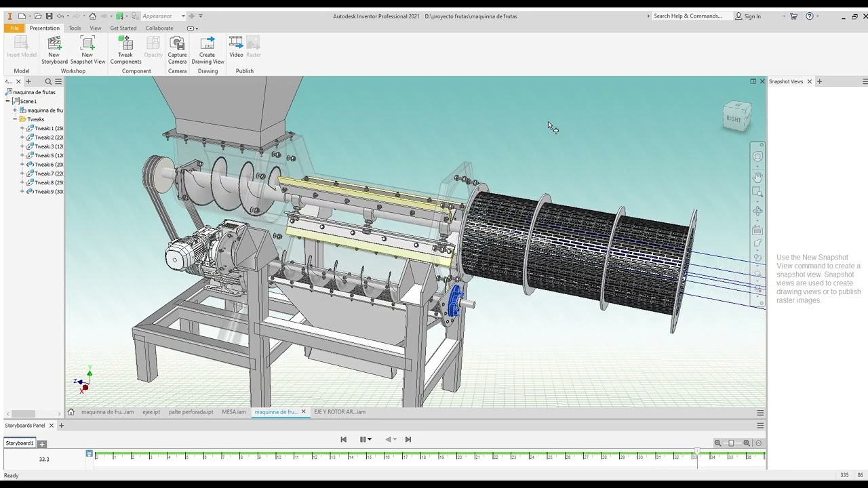Switch to the MESA.iam document tab

234,412
